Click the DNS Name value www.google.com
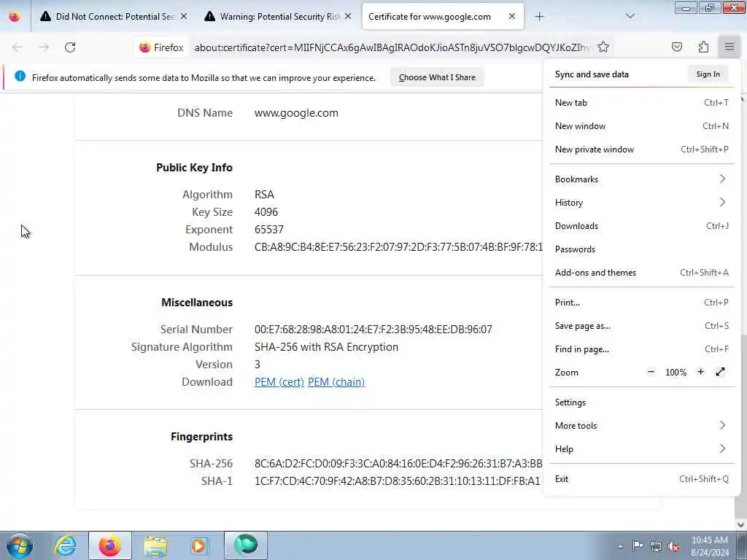The height and width of the screenshot is (560, 747). pos(296,113)
